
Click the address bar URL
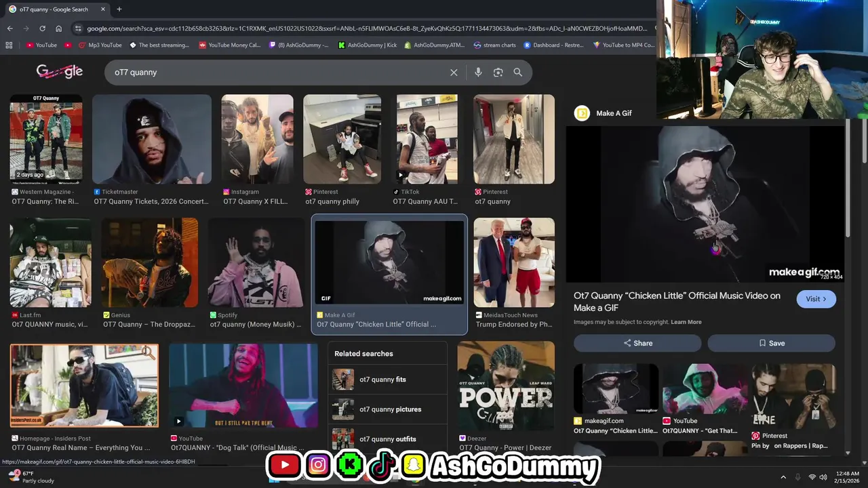pos(366,28)
